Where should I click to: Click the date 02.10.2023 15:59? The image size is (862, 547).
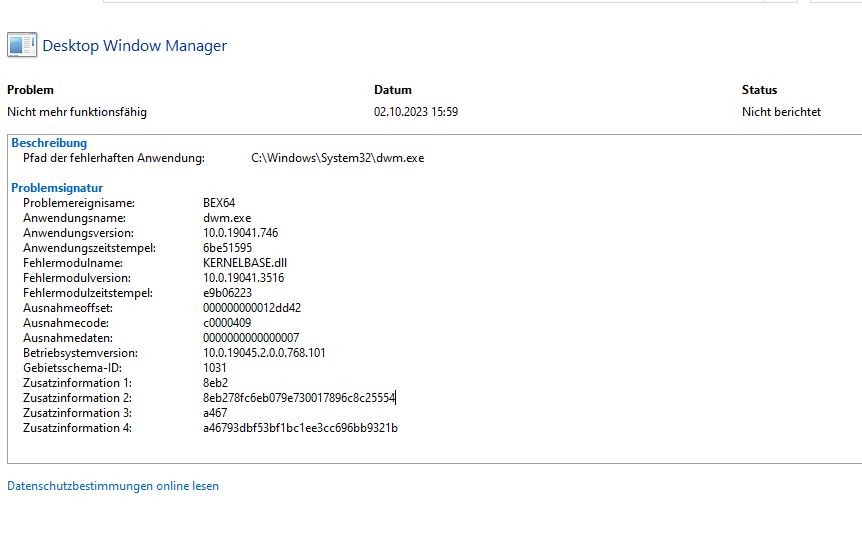coord(416,112)
